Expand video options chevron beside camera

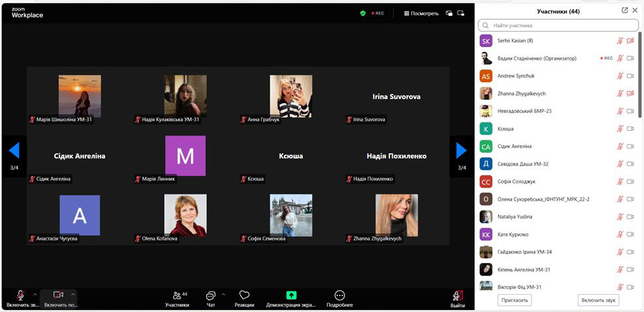(x=73, y=294)
